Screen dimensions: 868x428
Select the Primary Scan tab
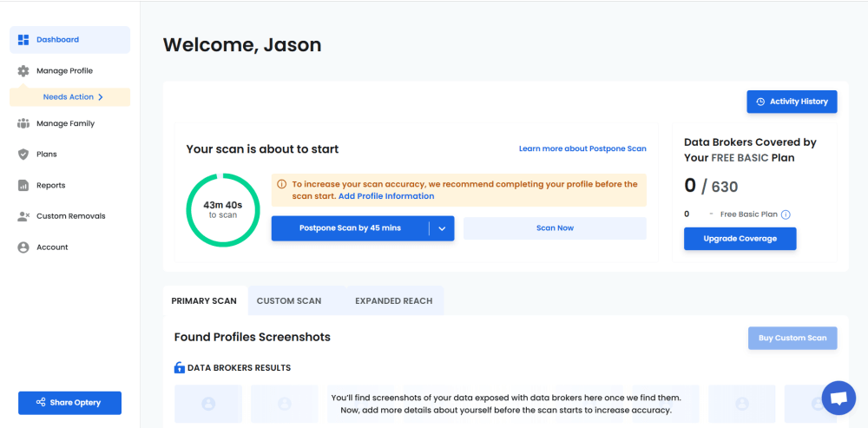[204, 301]
